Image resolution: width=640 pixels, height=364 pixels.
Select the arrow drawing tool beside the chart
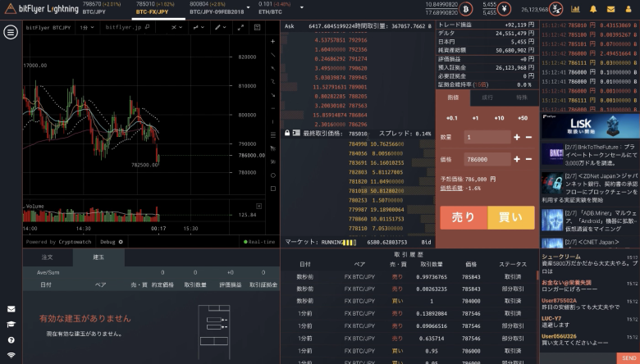pyautogui.click(x=273, y=94)
